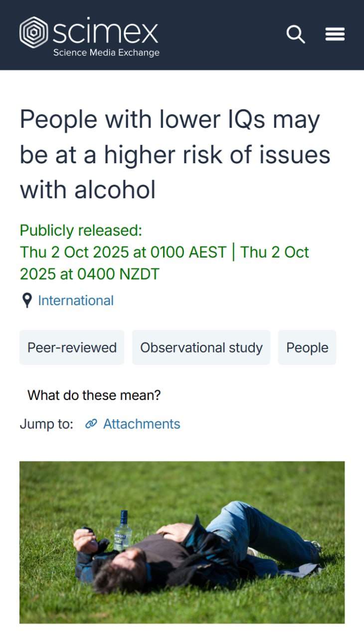Screen dimensions: 364x639
Task: Click the chain link icon beside Attachments
Action: click(91, 424)
